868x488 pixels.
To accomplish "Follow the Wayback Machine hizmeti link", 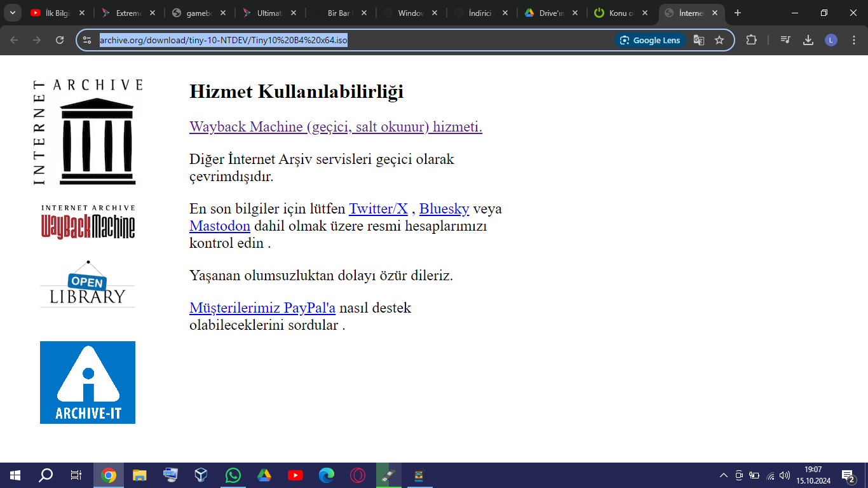I will pos(336,126).
